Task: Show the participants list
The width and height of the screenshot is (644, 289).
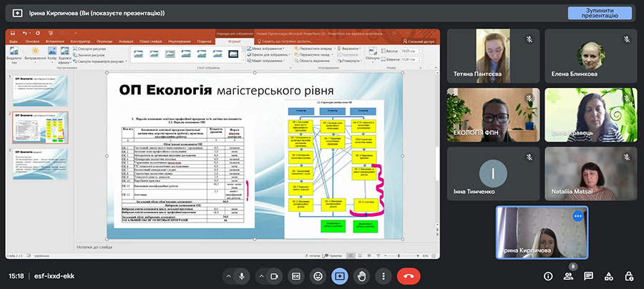Action: point(568,275)
